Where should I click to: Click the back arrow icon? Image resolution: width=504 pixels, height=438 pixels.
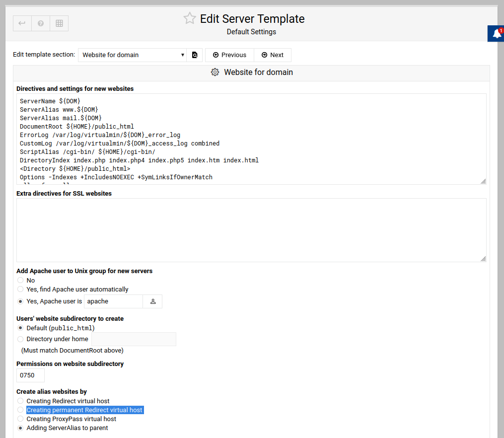[x=22, y=23]
